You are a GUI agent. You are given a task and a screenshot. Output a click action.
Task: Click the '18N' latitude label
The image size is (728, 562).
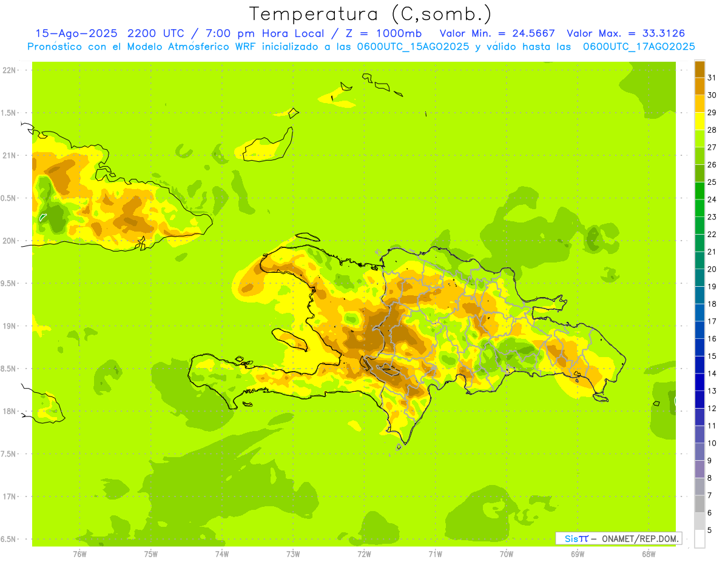coord(9,412)
